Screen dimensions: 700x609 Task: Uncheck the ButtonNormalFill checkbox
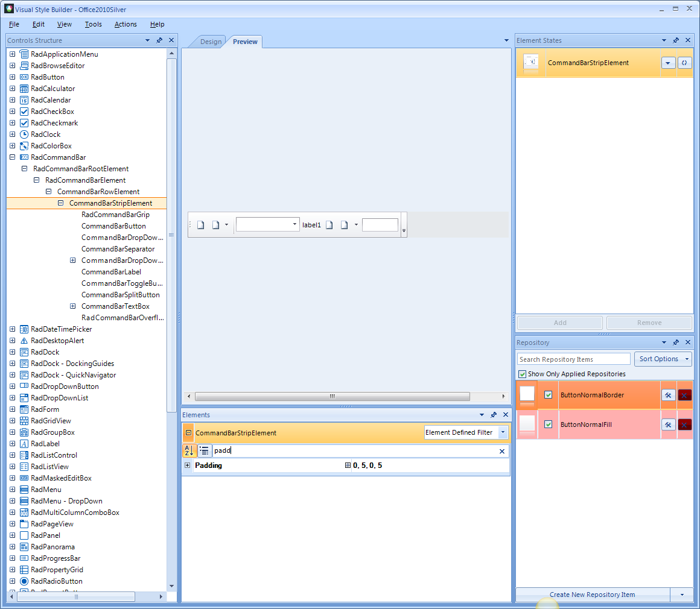[x=548, y=424]
